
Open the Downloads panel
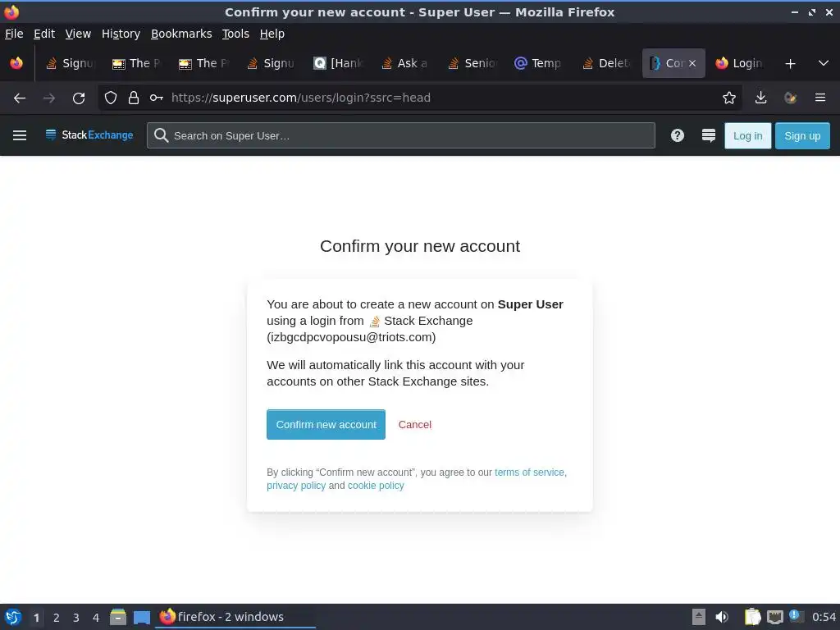(x=760, y=98)
